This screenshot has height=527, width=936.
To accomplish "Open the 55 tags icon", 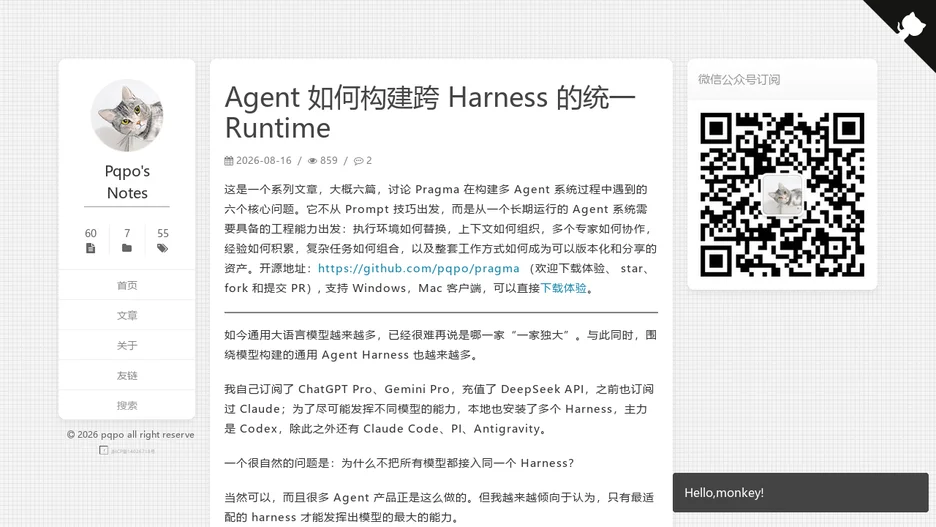I will click(x=162, y=248).
